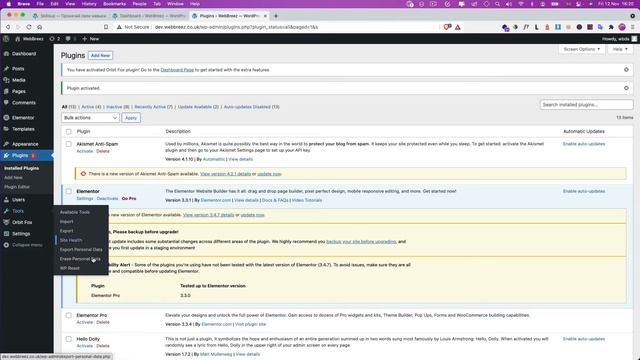Click Apply for bulk actions
The width and height of the screenshot is (640, 360).
tap(131, 118)
